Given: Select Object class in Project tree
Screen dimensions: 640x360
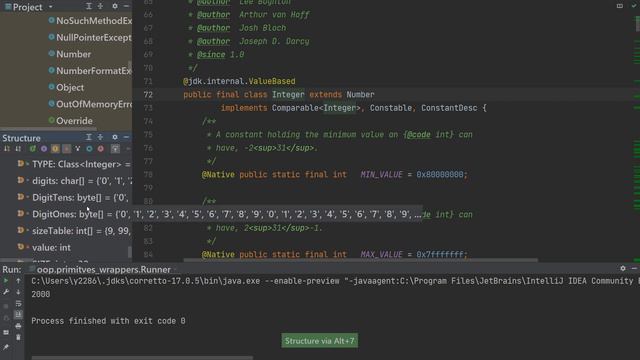Looking at the screenshot, I should point(66,87).
